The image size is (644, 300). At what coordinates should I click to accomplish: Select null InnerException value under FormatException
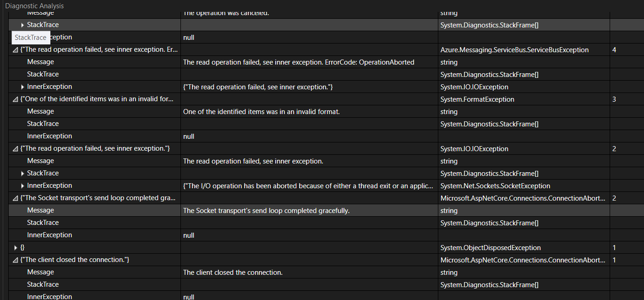point(189,136)
